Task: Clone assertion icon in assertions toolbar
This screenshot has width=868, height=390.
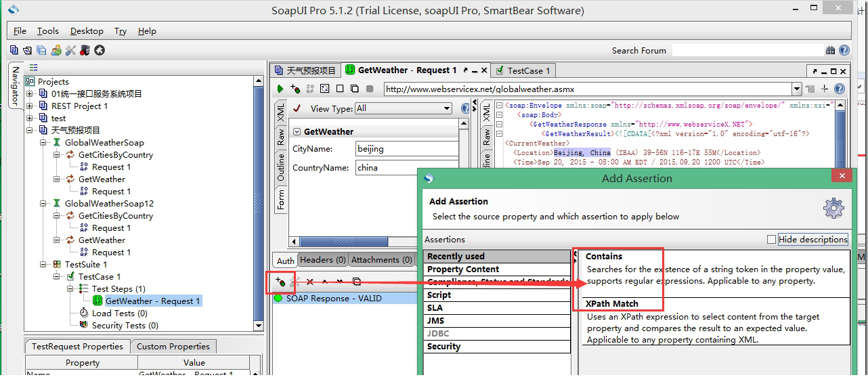Action: tap(356, 282)
